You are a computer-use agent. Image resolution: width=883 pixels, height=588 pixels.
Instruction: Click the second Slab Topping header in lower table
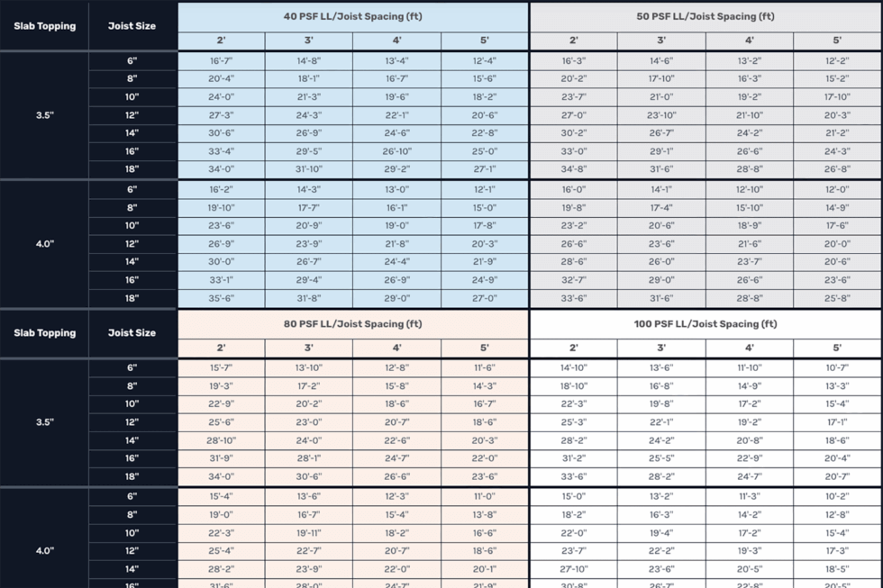point(44,333)
